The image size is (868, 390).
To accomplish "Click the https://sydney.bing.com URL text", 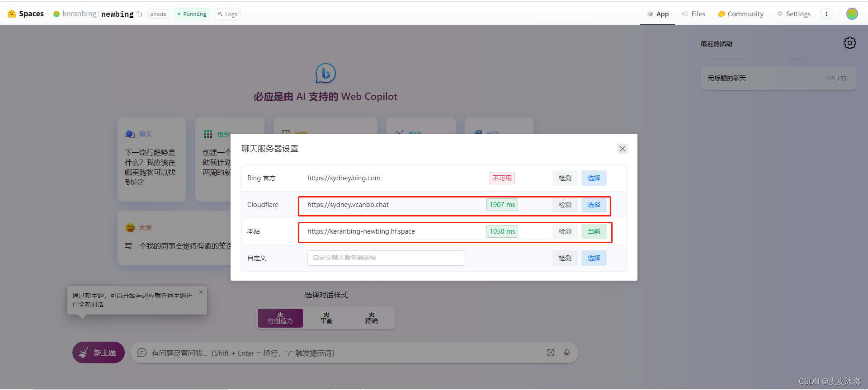I will click(344, 178).
